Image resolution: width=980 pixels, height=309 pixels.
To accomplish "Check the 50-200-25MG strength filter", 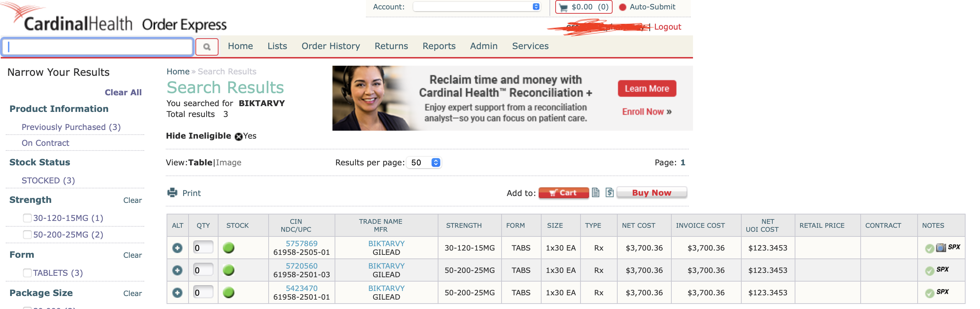I will coord(27,235).
